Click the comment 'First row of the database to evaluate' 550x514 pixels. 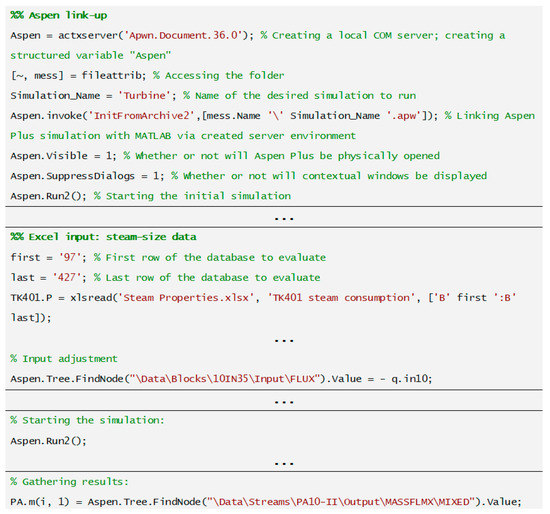(216, 258)
